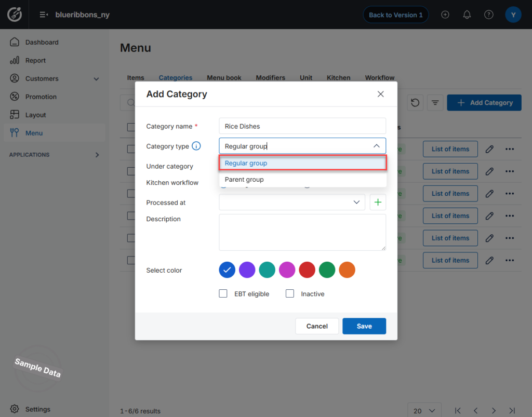This screenshot has width=532, height=417.
Task: Open help question mark icon
Action: (x=488, y=15)
